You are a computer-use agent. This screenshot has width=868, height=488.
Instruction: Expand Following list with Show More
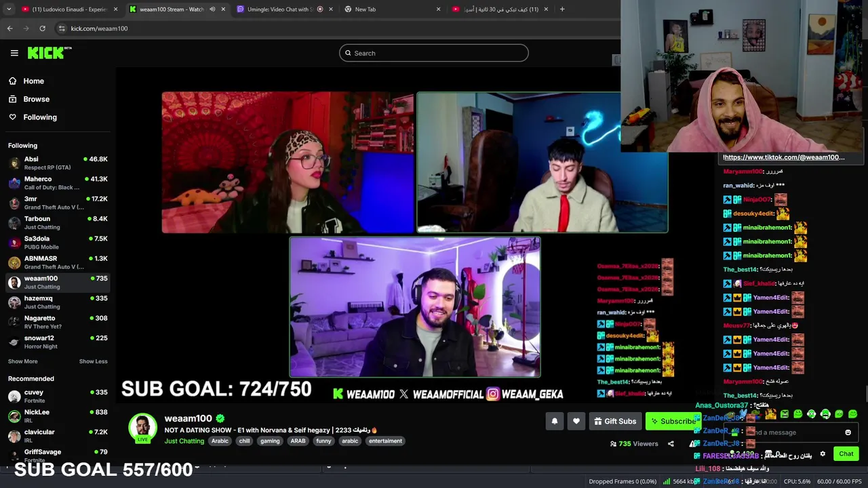pyautogui.click(x=23, y=361)
